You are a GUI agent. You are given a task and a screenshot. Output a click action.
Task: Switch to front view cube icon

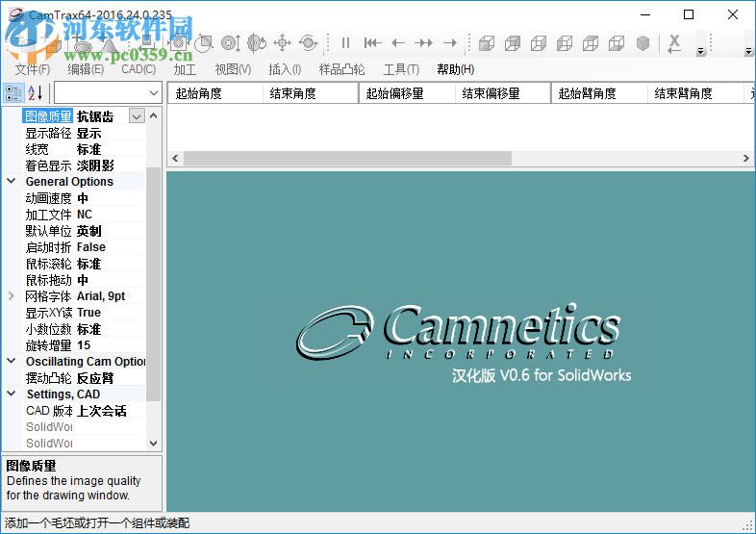(x=487, y=43)
